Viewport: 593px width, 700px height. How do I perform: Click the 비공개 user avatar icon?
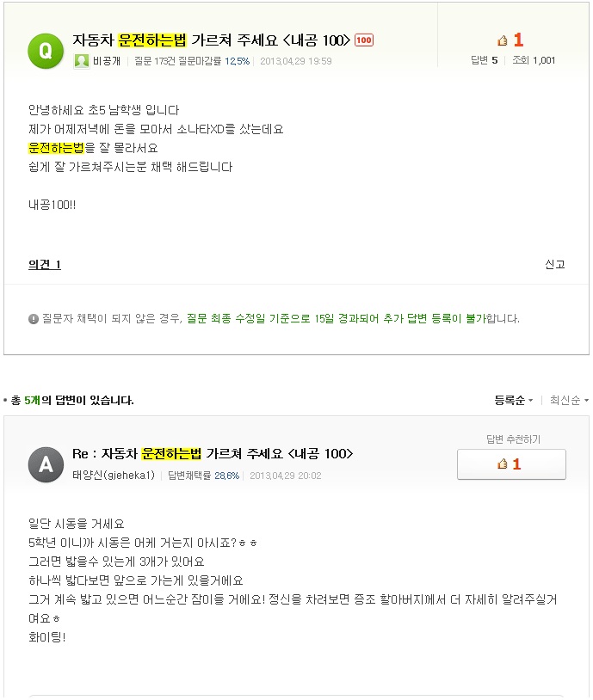pyautogui.click(x=81, y=61)
